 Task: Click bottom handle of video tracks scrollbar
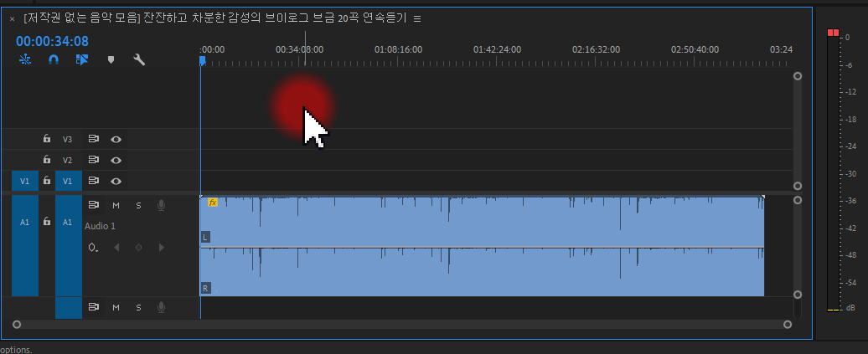pyautogui.click(x=798, y=186)
